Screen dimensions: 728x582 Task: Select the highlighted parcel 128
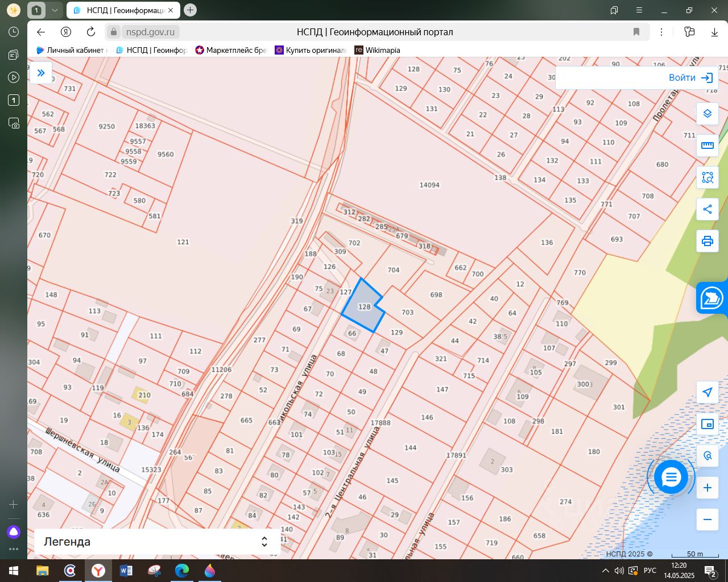(x=364, y=307)
